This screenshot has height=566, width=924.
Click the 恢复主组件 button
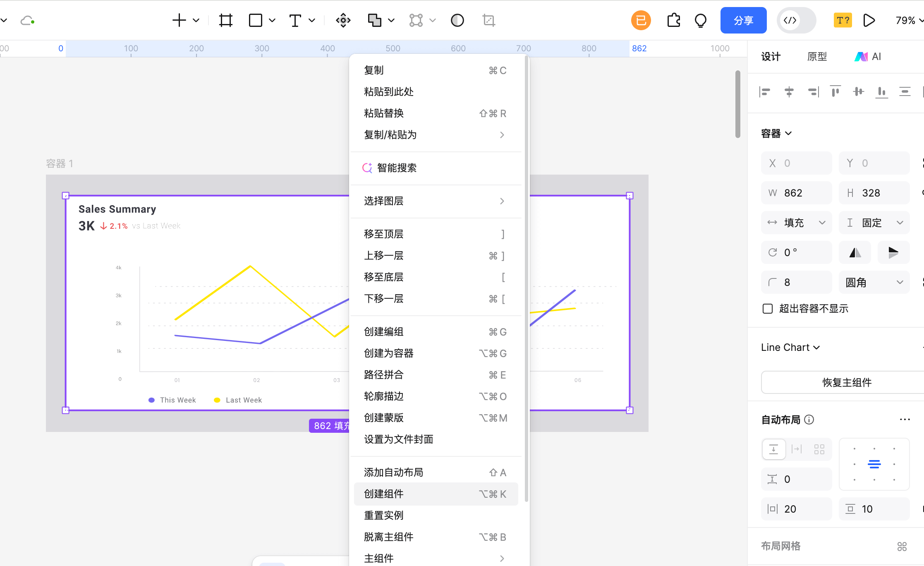pos(846,382)
